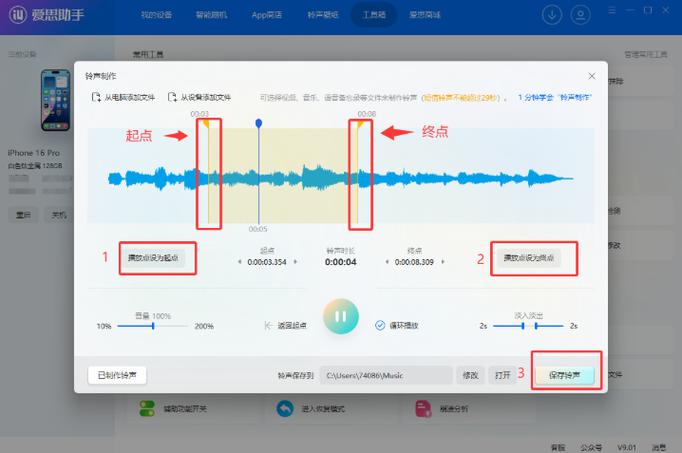Click the 重启 button in main window
682x453 pixels.
(x=23, y=215)
